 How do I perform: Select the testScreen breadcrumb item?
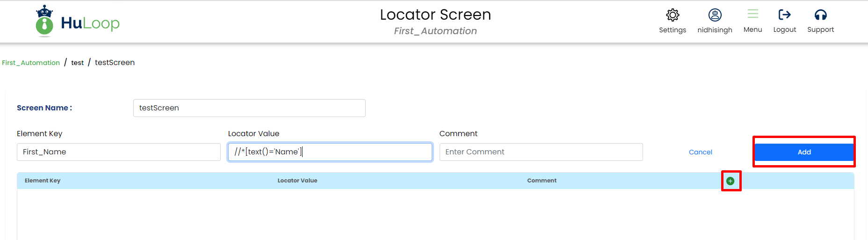(x=115, y=63)
